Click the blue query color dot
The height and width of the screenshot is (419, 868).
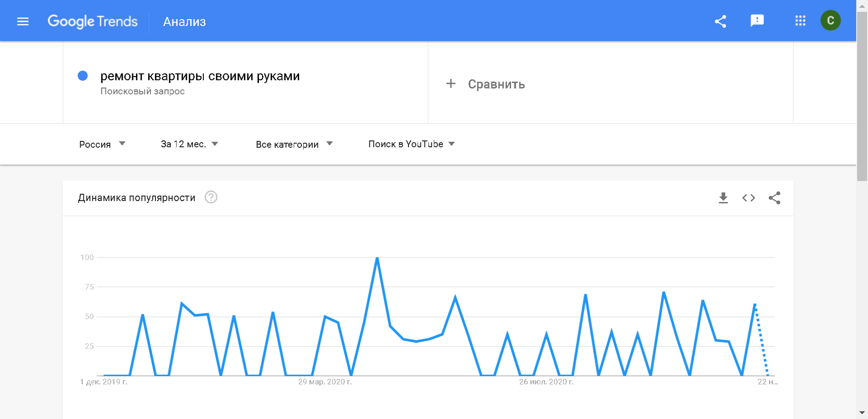pyautogui.click(x=83, y=76)
